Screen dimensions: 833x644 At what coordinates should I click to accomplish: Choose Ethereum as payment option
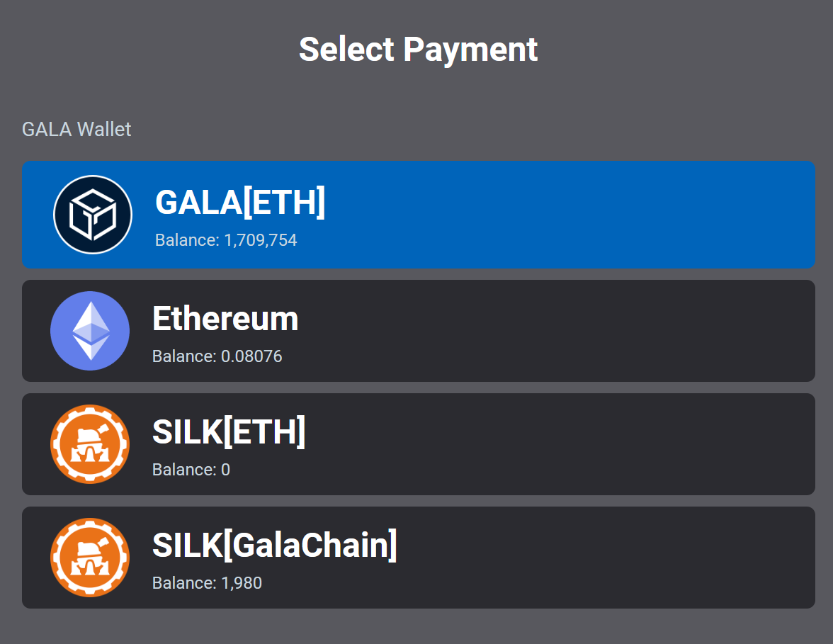[418, 330]
